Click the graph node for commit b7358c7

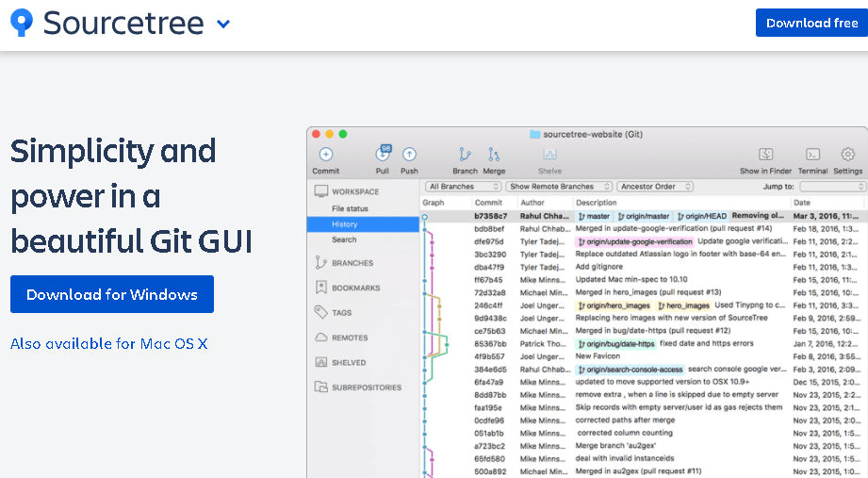pyautogui.click(x=425, y=217)
